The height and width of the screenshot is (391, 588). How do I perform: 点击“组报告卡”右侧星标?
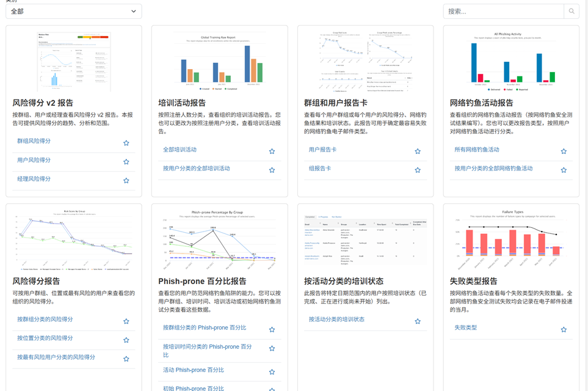coord(418,170)
